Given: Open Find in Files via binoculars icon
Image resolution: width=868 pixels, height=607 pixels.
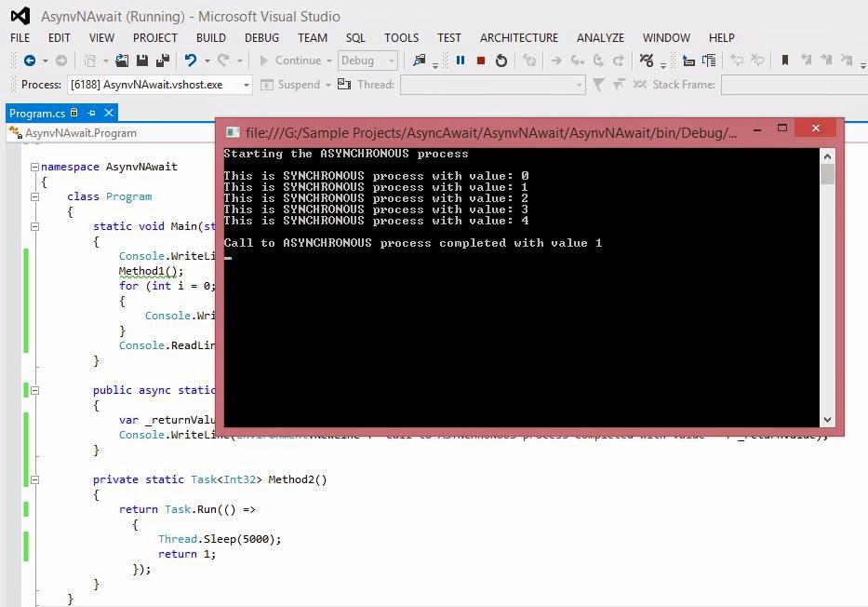Looking at the screenshot, I should coord(421,60).
